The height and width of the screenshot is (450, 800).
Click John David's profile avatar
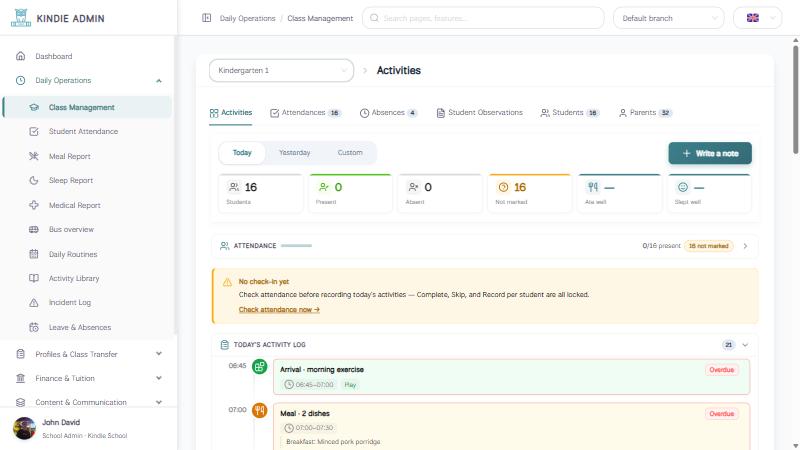click(x=24, y=428)
